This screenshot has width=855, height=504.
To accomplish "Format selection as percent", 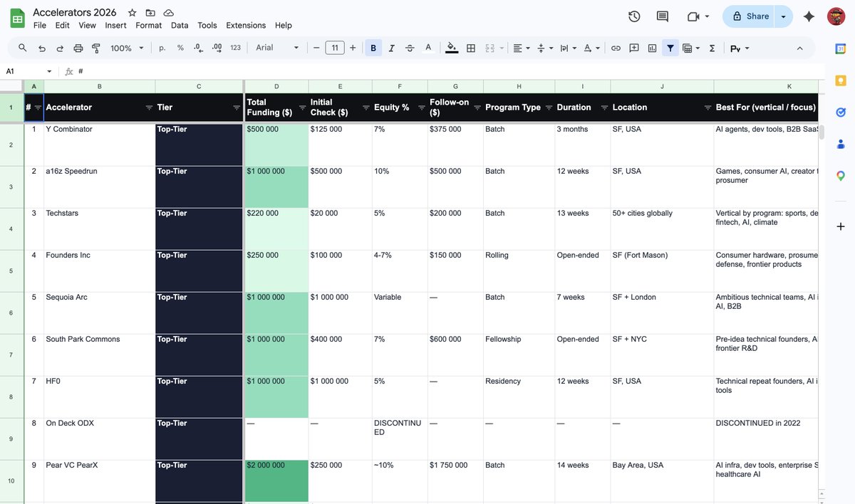I will (x=180, y=48).
